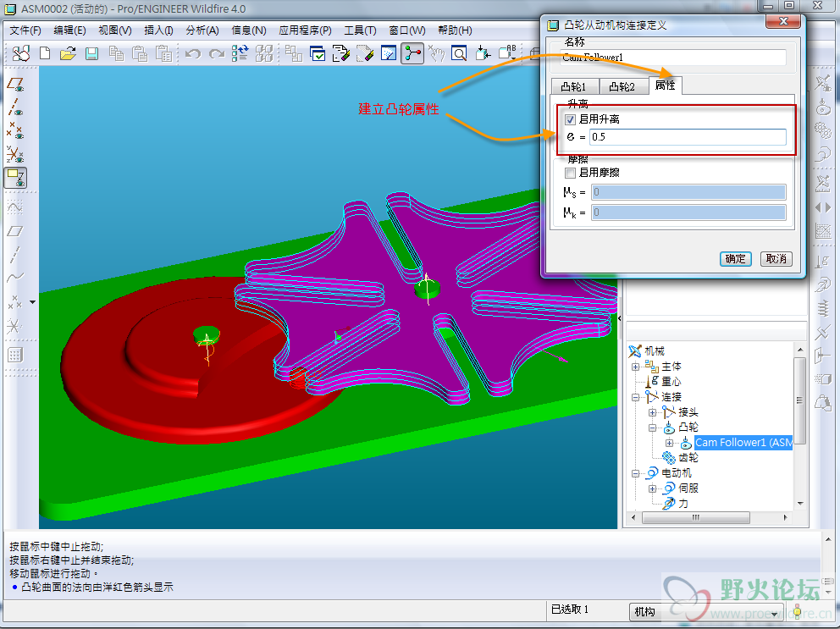Select the 齿轮 tree item
Screen dimensions: 840x629
[688, 457]
